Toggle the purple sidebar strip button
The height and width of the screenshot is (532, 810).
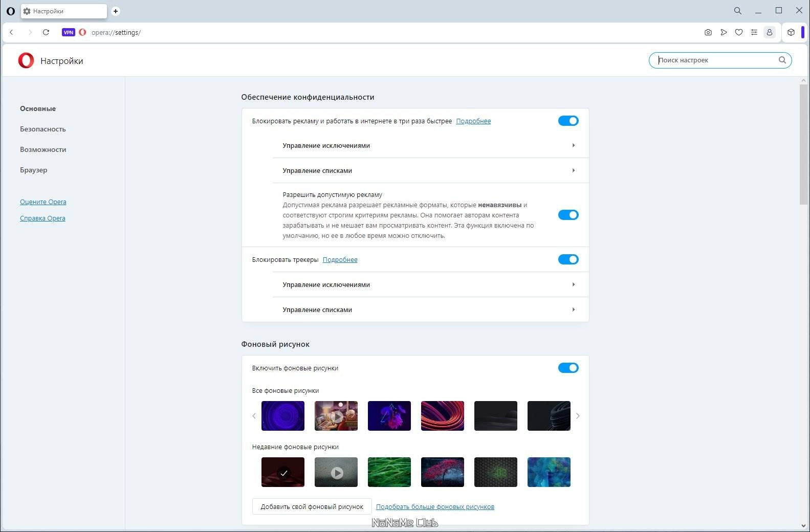click(x=803, y=32)
